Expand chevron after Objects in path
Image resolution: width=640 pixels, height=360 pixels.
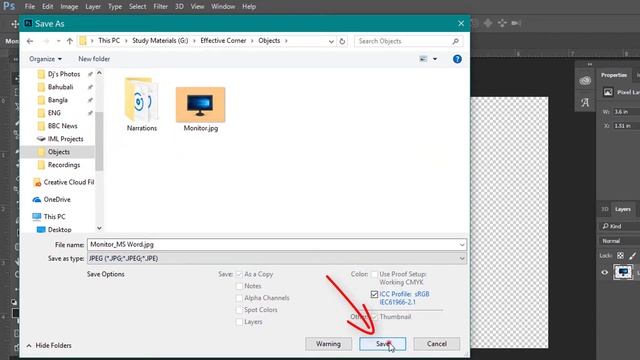click(286, 41)
